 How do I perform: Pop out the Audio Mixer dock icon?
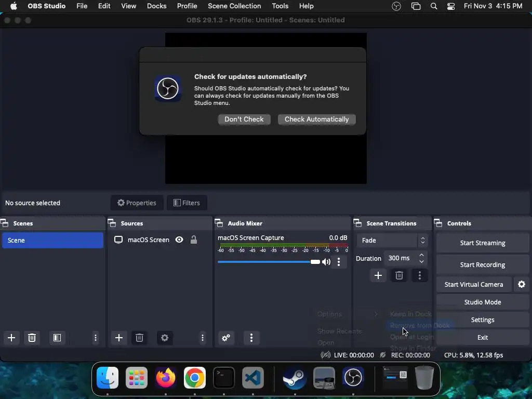click(x=219, y=223)
